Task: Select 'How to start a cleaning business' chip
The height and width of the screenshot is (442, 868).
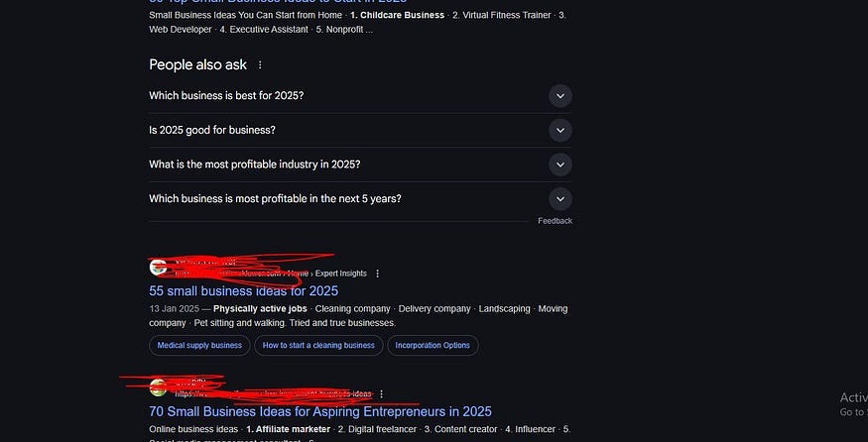Action: (318, 345)
